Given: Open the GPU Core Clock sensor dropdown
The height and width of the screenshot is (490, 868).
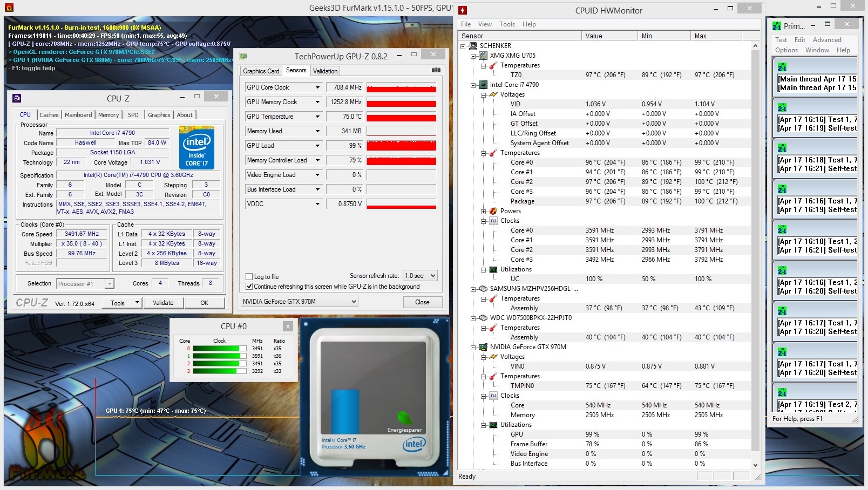Looking at the screenshot, I should pyautogui.click(x=317, y=87).
